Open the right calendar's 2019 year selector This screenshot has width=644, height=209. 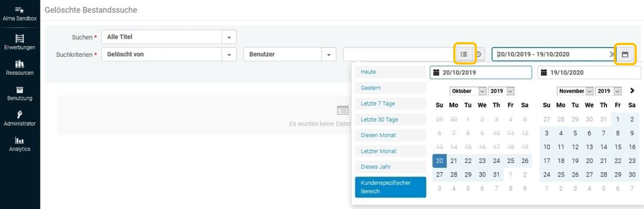[x=609, y=91]
